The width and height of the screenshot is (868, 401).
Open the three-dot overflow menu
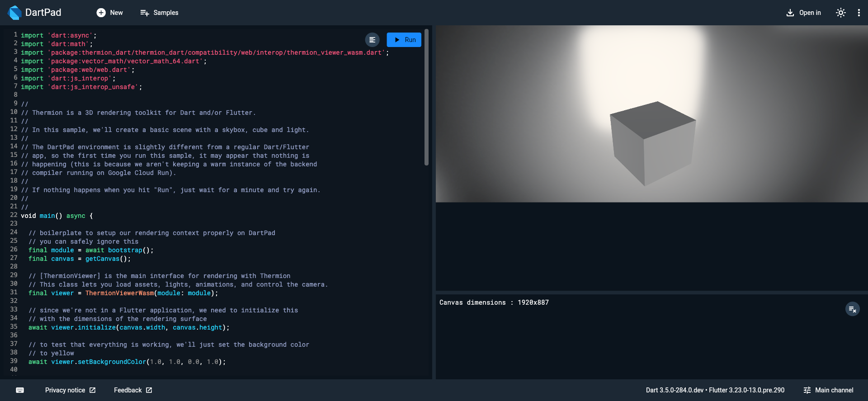coord(859,13)
